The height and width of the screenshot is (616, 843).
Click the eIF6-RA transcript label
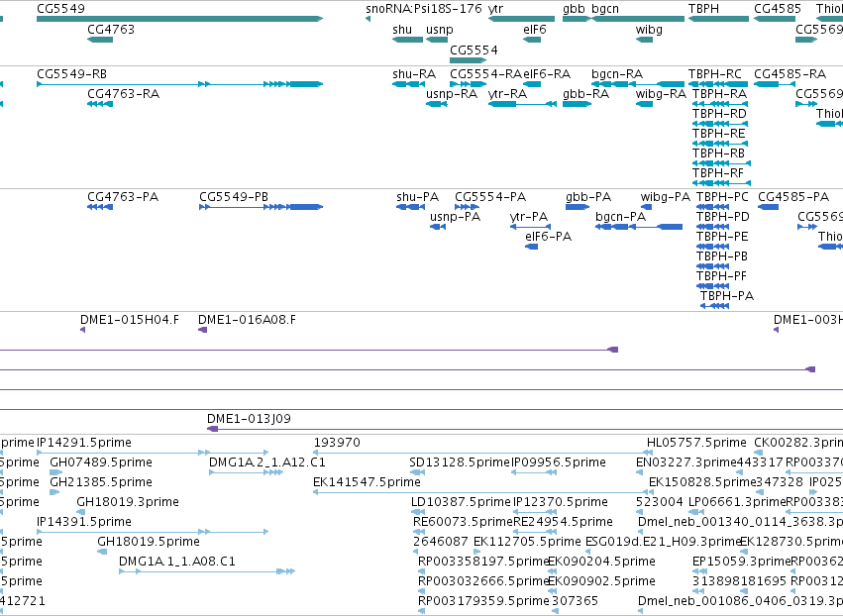click(x=547, y=73)
